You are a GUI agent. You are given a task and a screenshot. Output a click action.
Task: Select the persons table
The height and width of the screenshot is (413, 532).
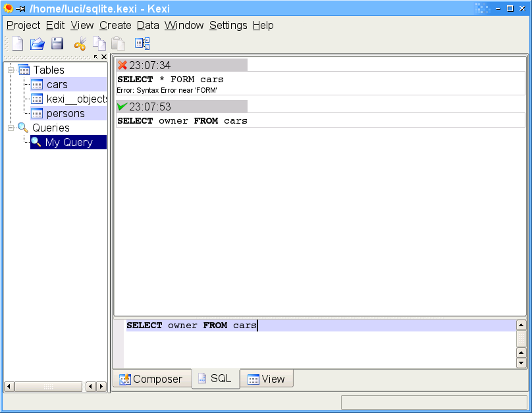pyautogui.click(x=65, y=113)
